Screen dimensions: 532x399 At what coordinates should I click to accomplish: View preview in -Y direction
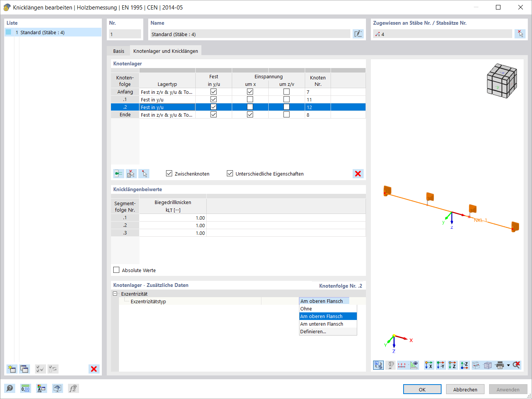pos(441,365)
